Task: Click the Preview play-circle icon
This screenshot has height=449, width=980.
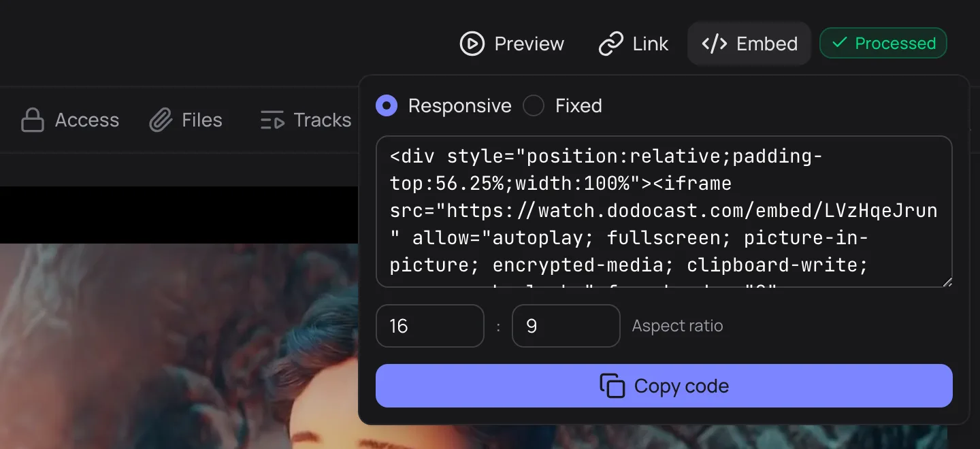Action: click(472, 44)
